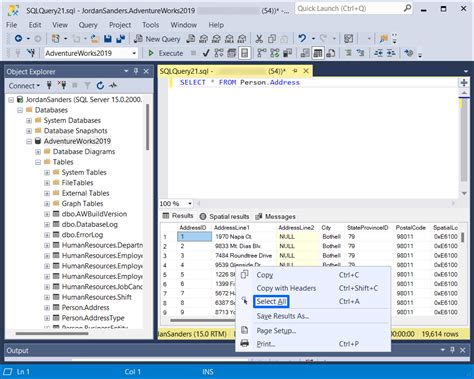Click the New Query toolbar button

(x=157, y=39)
